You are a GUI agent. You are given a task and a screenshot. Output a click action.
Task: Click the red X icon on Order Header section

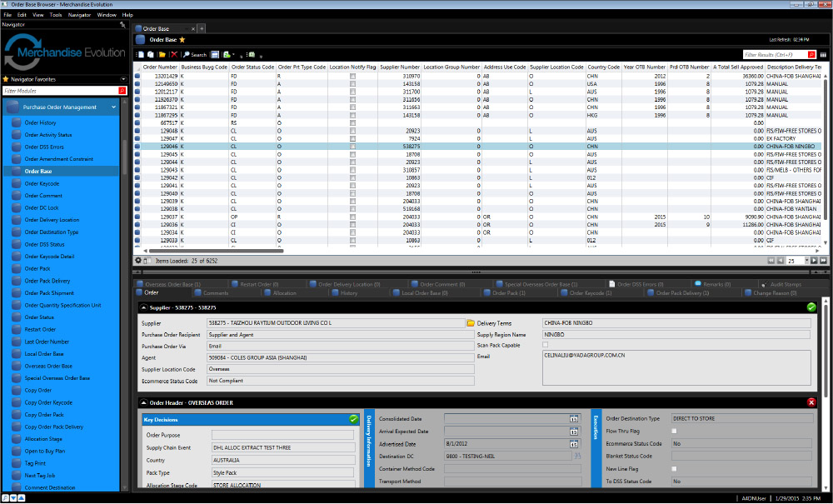click(811, 402)
